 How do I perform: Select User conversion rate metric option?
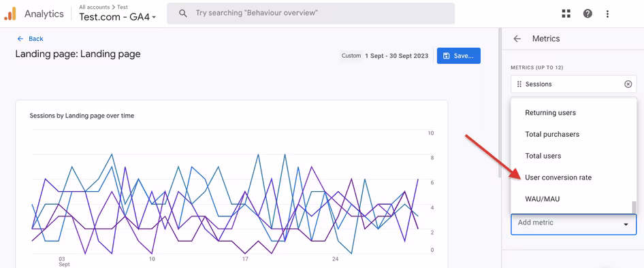(x=558, y=178)
